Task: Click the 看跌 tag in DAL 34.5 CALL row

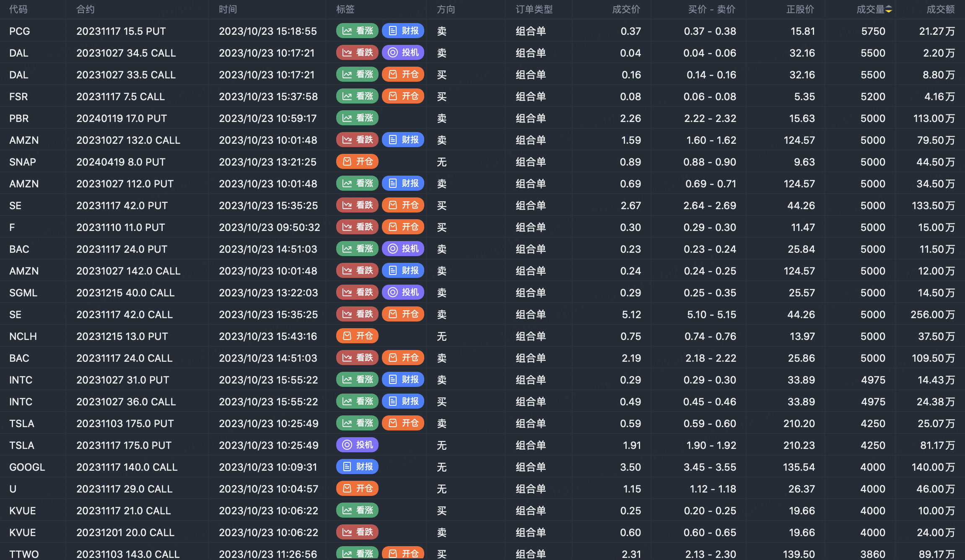Action: coord(357,52)
